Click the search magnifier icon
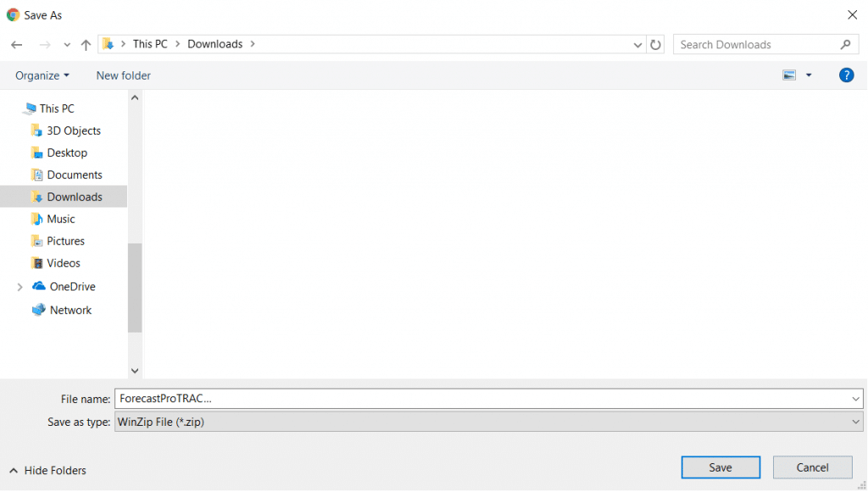Viewport: 868px width, 492px height. (844, 43)
